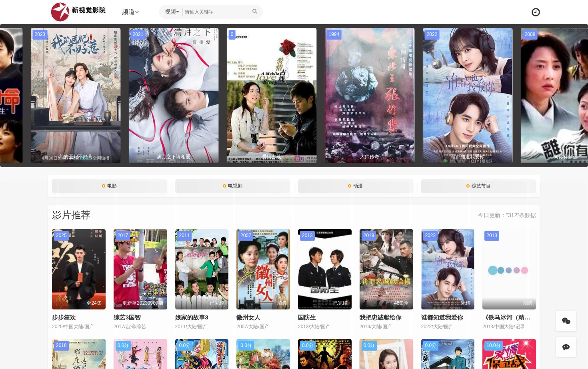Screen dimensions: 588x369
Task: Click the 2017/台湾/综艺 info text
Action: [130, 327]
